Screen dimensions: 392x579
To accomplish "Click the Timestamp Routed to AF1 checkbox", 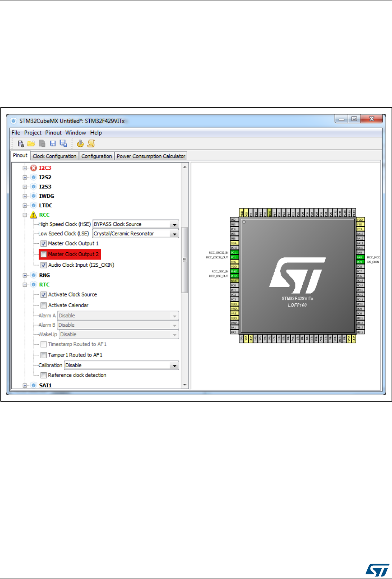I will click(43, 344).
